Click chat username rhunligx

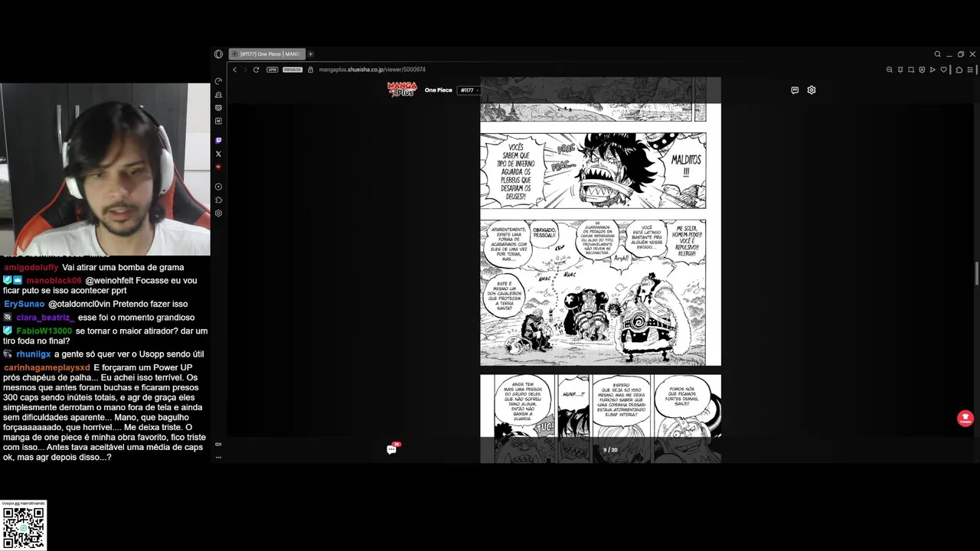click(x=33, y=354)
